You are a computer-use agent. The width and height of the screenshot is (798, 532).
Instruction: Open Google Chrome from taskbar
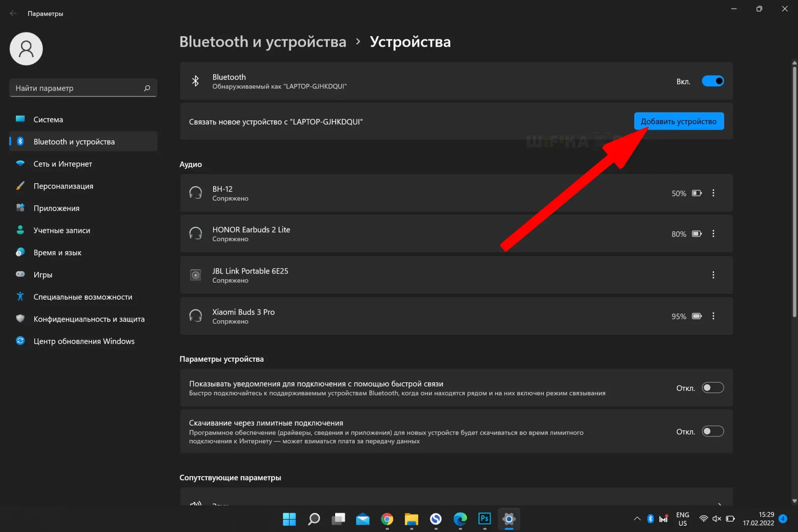(x=387, y=519)
